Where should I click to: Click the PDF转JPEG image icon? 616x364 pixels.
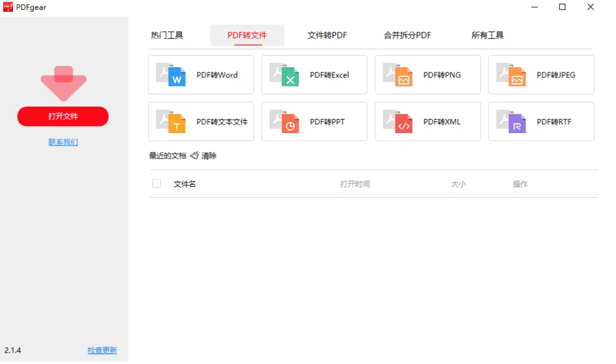coord(511,74)
